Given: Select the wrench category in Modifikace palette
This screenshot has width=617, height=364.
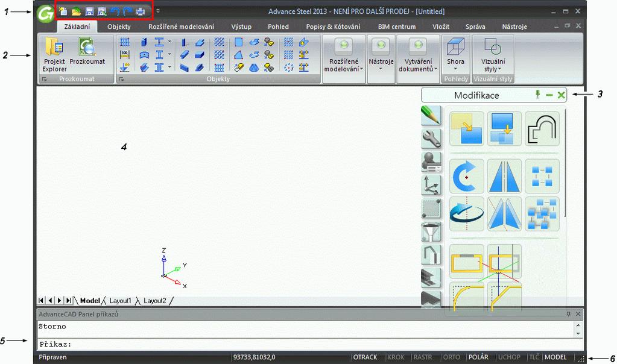Looking at the screenshot, I should click(x=431, y=139).
